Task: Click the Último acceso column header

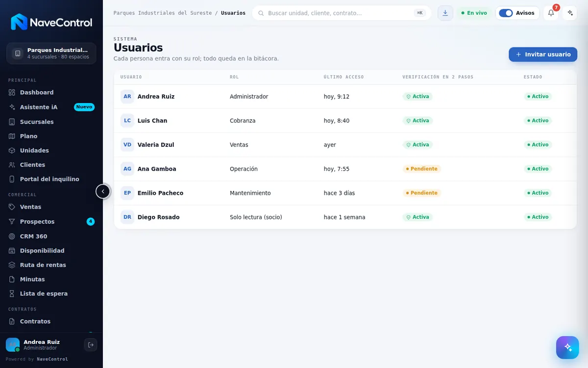Action: [x=344, y=77]
